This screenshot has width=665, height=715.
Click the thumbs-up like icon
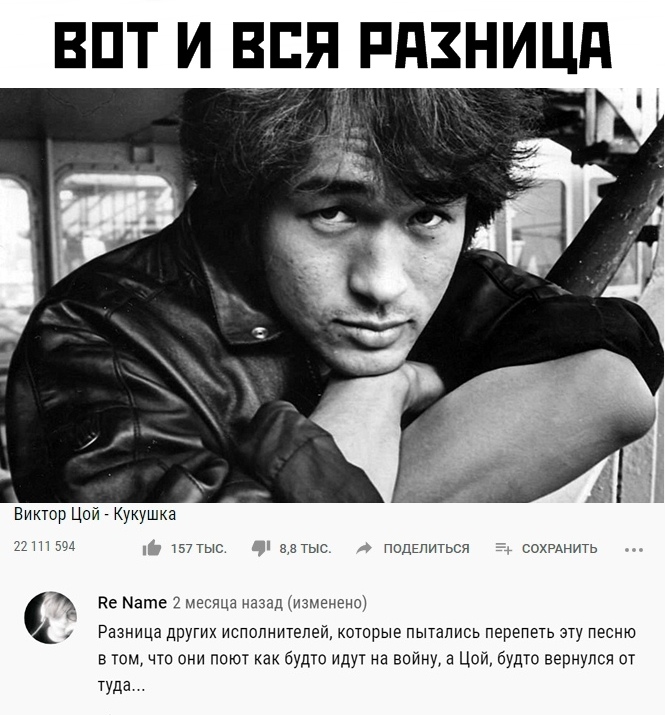[x=151, y=548]
